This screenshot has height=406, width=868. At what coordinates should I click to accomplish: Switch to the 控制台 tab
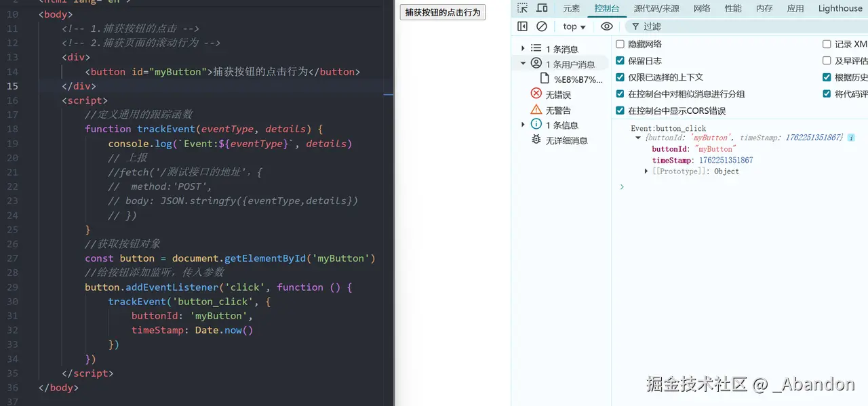click(x=607, y=8)
